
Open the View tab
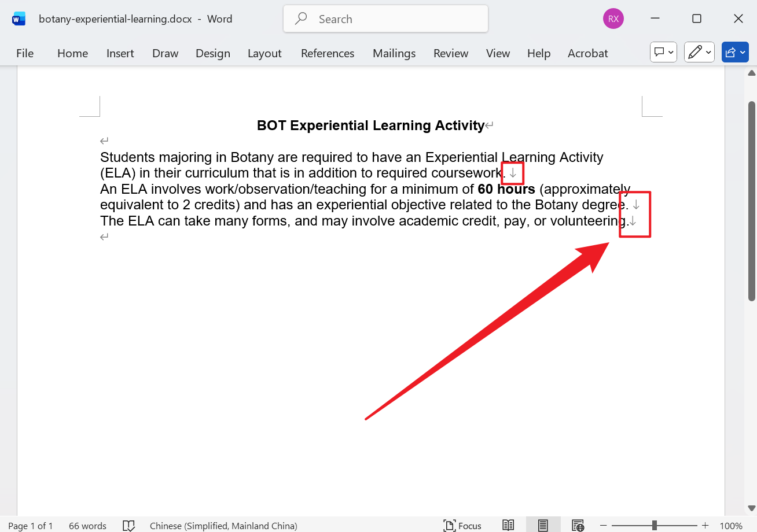tap(498, 53)
